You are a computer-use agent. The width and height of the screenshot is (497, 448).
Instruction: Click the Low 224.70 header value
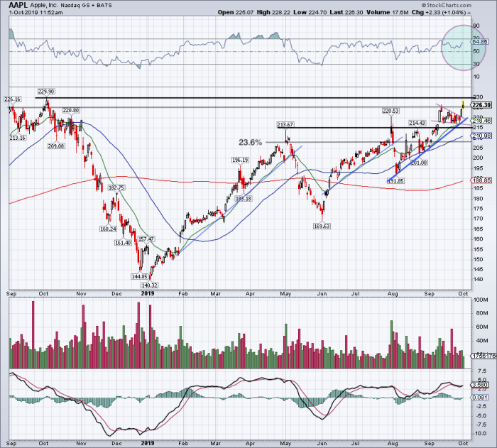(310, 12)
